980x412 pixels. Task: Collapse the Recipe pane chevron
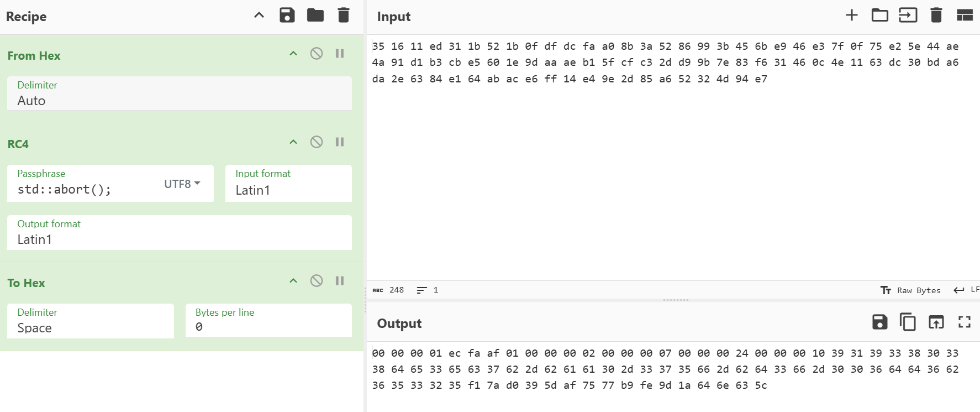pyautogui.click(x=259, y=15)
